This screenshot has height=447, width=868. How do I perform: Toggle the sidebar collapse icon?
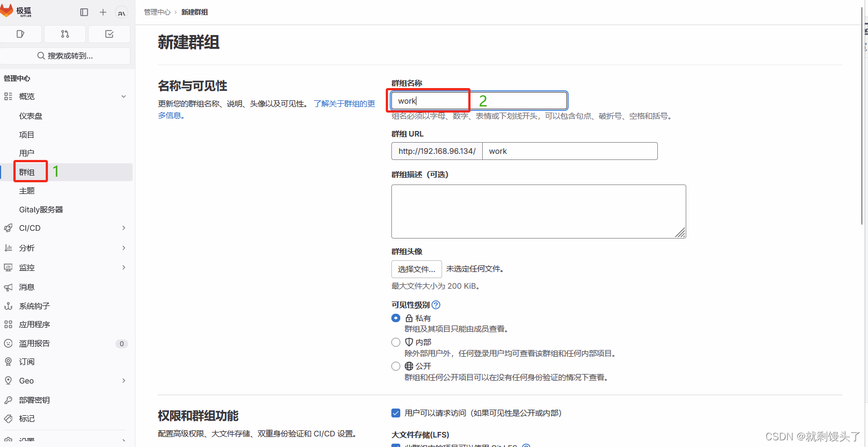[x=84, y=12]
